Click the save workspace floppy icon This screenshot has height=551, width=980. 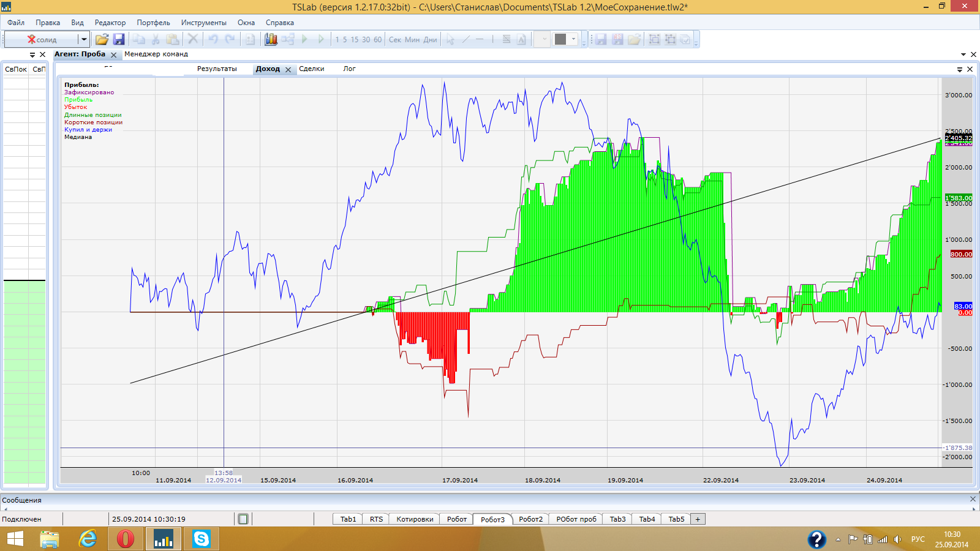(x=601, y=39)
